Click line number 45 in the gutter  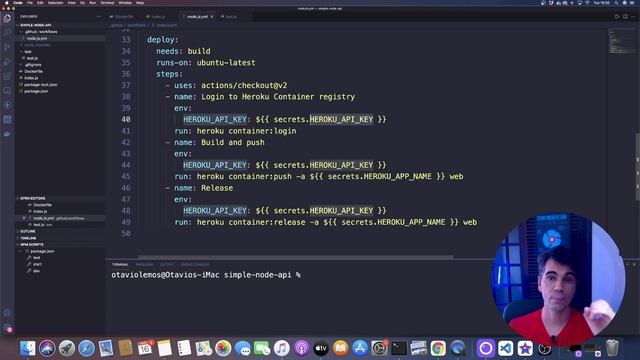126,176
